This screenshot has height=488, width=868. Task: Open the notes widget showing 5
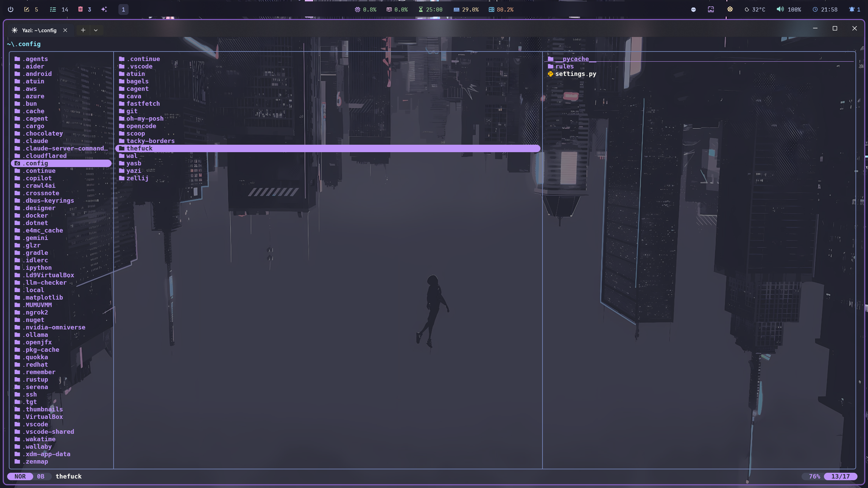pyautogui.click(x=31, y=9)
